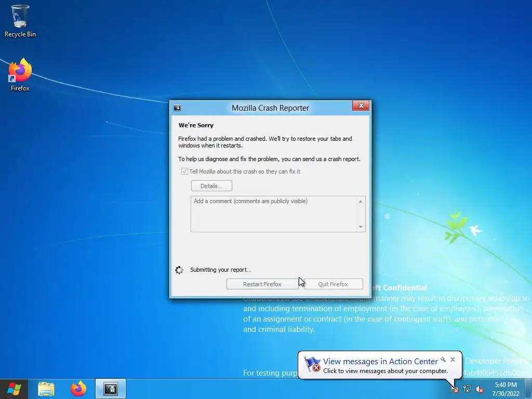The image size is (532, 399).
Task: Click comment box scroll down arrow
Action: point(361,227)
